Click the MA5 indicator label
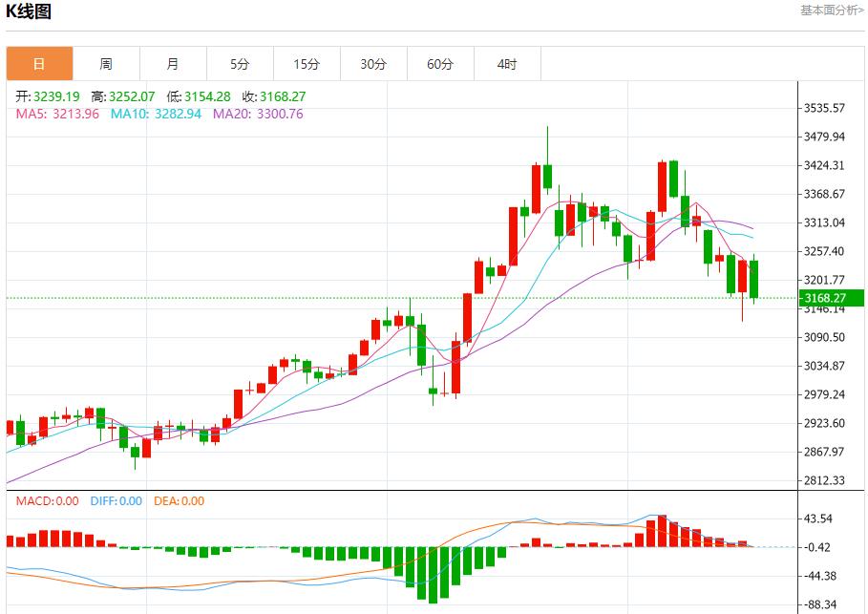The height and width of the screenshot is (614, 868). tap(57, 114)
